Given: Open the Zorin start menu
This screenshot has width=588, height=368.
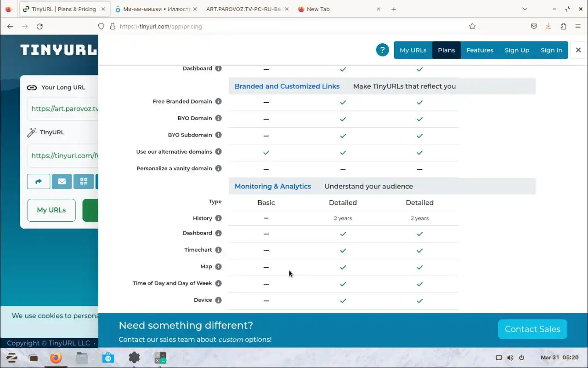Looking at the screenshot, I should [x=11, y=357].
